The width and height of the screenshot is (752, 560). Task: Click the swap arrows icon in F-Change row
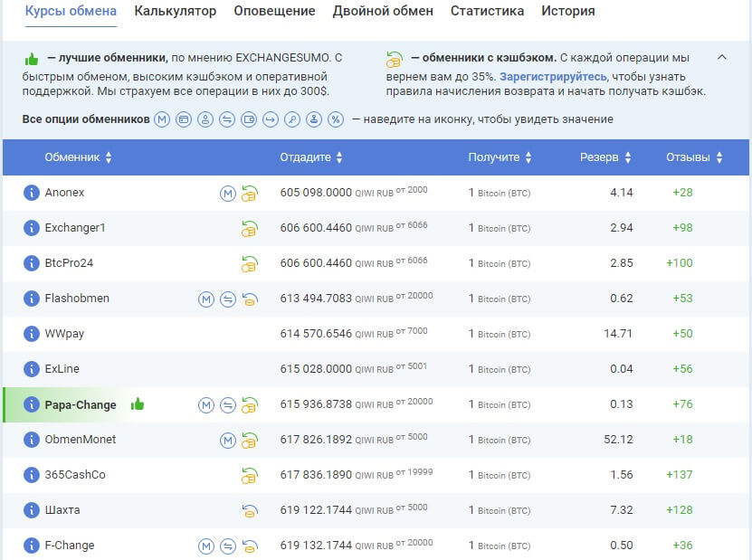pyautogui.click(x=228, y=546)
